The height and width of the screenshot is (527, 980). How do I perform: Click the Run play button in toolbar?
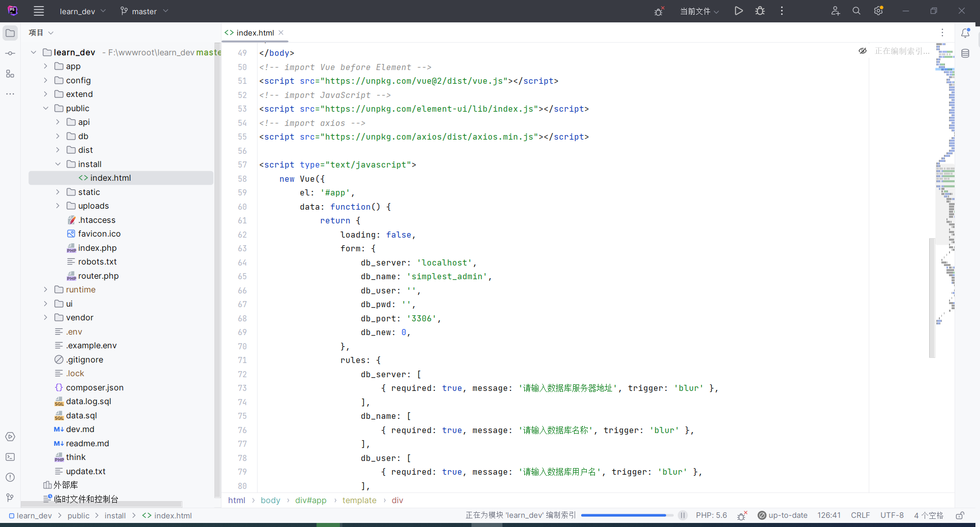[739, 11]
